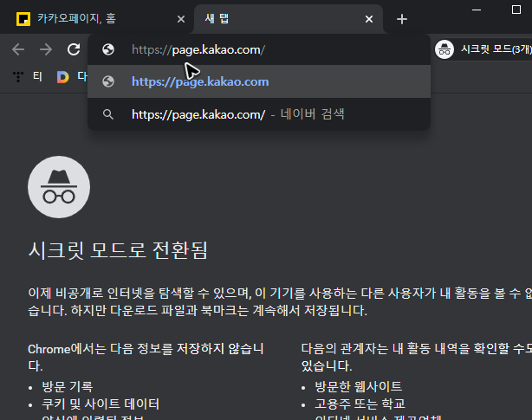The image size is (532, 420).
Task: Open the 시크릿 모드(3개) incognito indicator
Action: [x=483, y=49]
